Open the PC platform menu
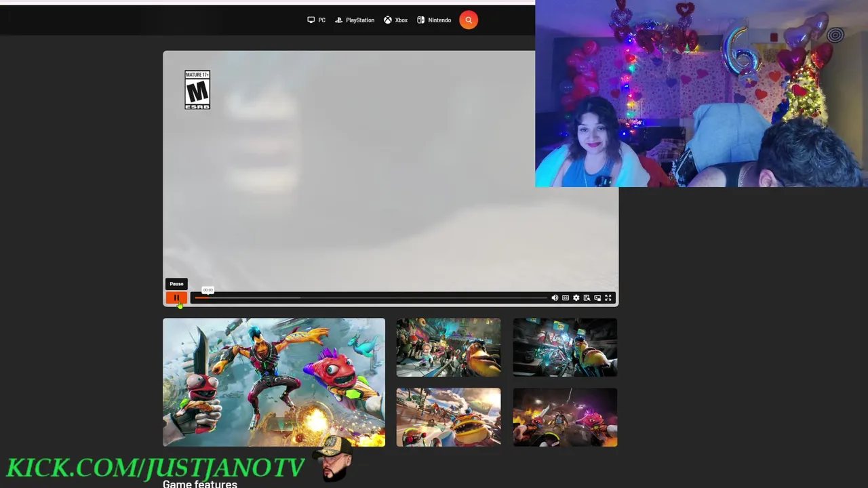868x488 pixels. pyautogui.click(x=316, y=20)
